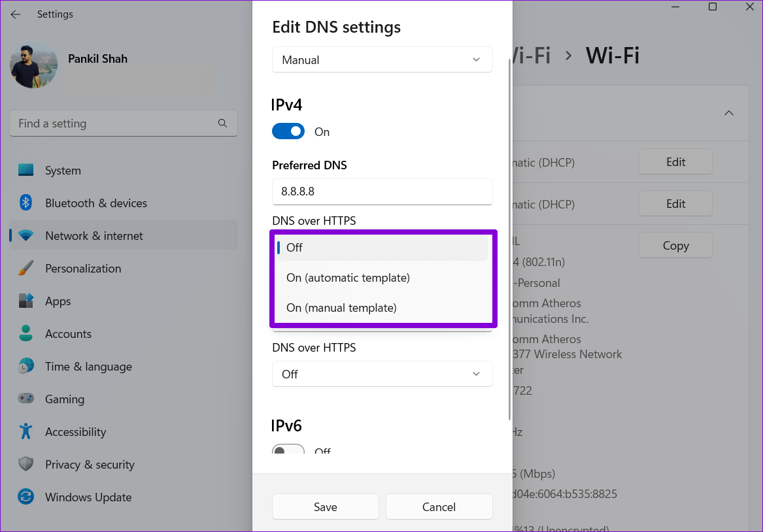Select the Personalization paintbrush icon
This screenshot has width=763, height=532.
coord(26,269)
